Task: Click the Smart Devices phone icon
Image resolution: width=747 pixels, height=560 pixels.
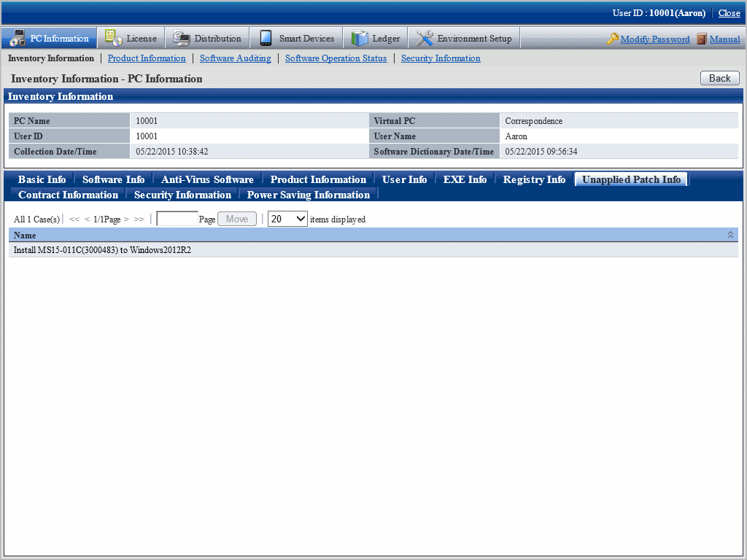Action: (x=266, y=39)
